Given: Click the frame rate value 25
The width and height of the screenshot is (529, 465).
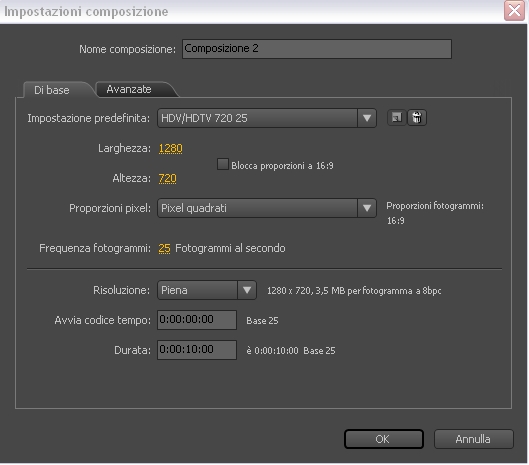Looking at the screenshot, I should (x=164, y=248).
